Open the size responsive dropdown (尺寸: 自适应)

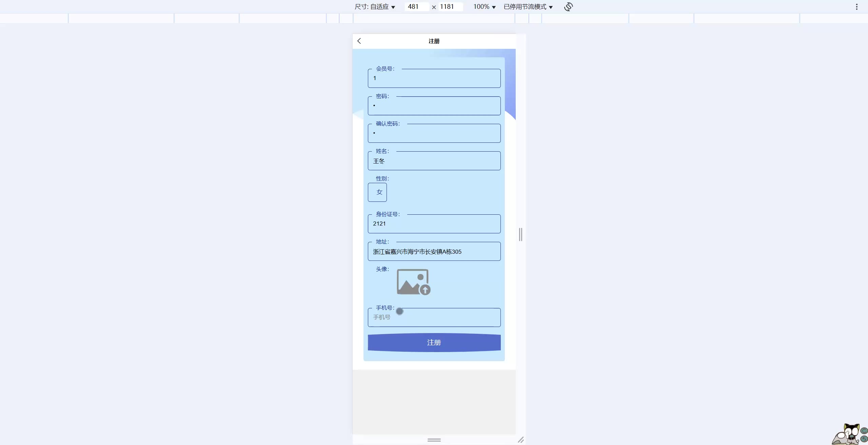(x=375, y=7)
